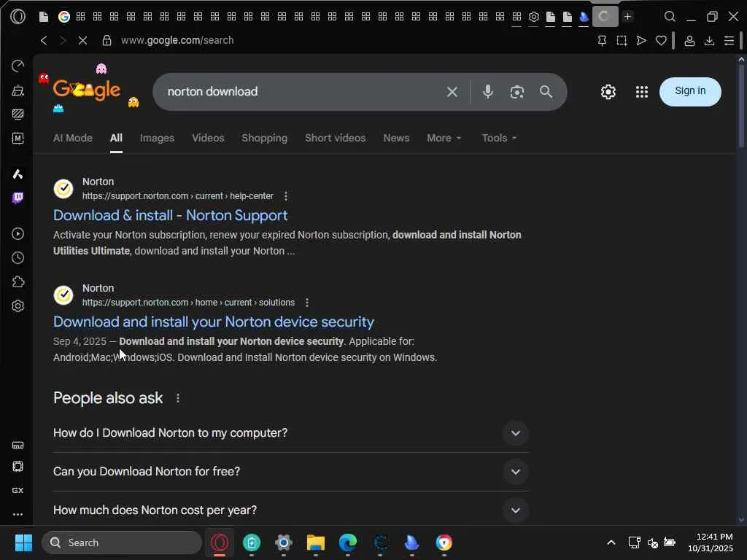Switch to the News tab
The image size is (747, 560).
tap(396, 138)
